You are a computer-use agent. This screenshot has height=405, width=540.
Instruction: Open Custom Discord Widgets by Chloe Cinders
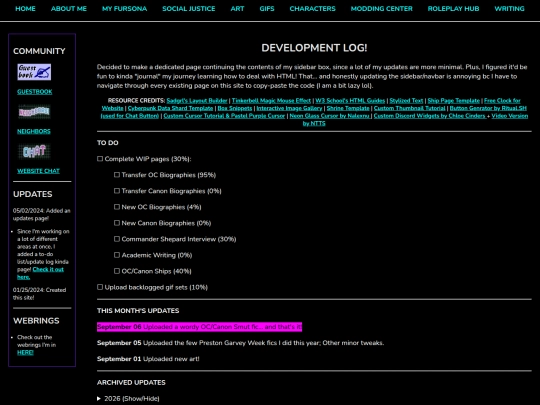[x=430, y=116]
